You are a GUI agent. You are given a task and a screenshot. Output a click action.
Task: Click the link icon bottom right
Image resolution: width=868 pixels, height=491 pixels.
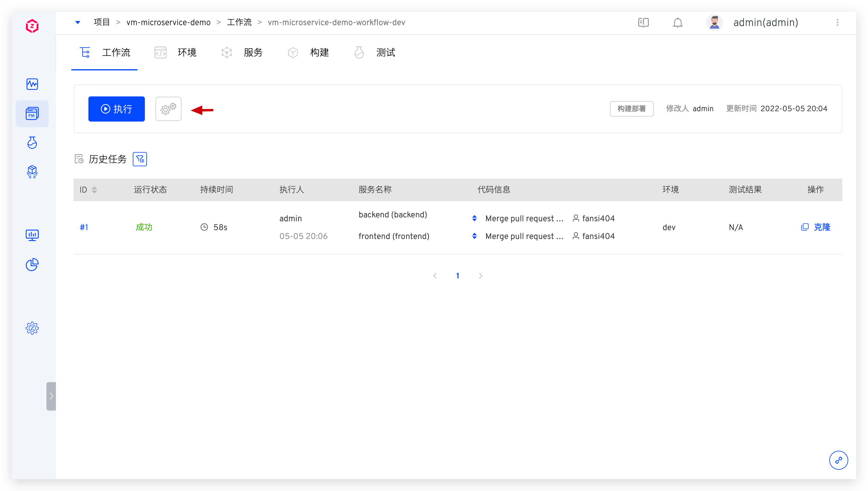pos(838,460)
